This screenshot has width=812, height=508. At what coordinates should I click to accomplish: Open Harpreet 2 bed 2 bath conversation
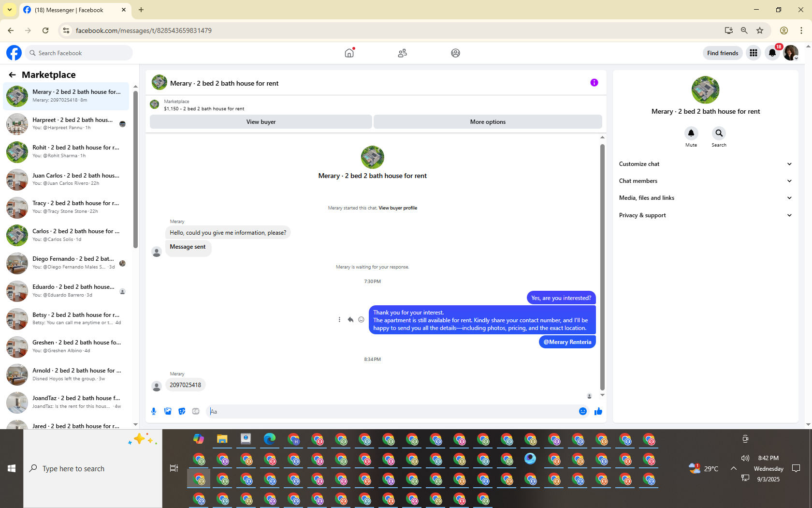click(67, 124)
